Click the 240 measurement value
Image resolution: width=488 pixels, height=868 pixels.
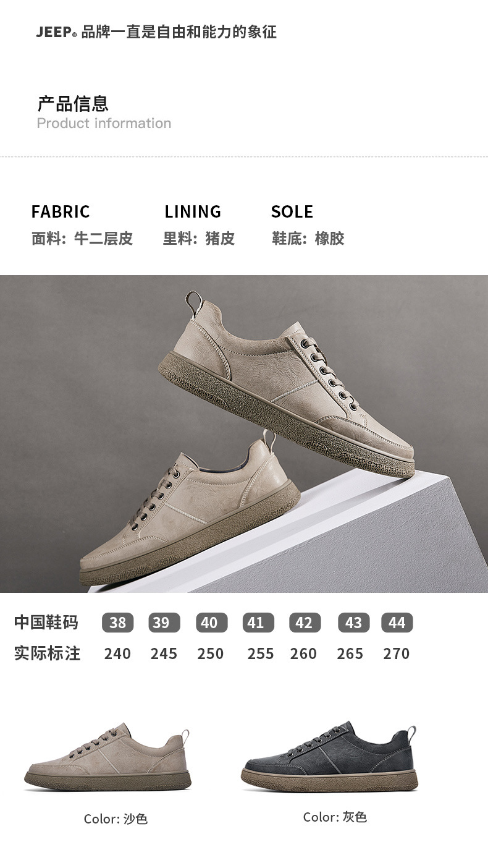point(117,653)
